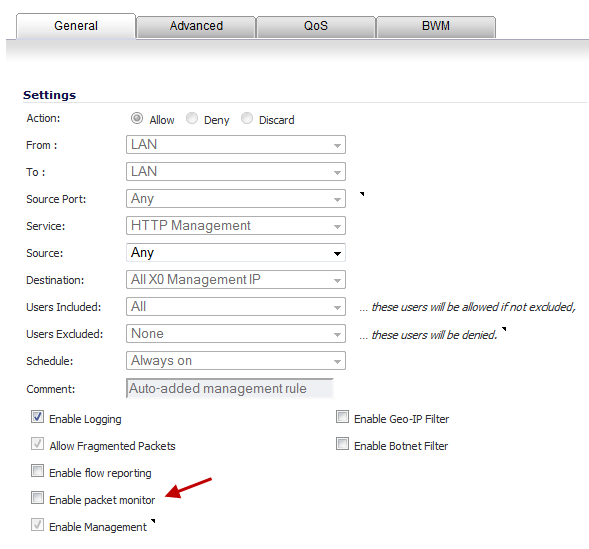Enable packet monitor checkbox

37,498
